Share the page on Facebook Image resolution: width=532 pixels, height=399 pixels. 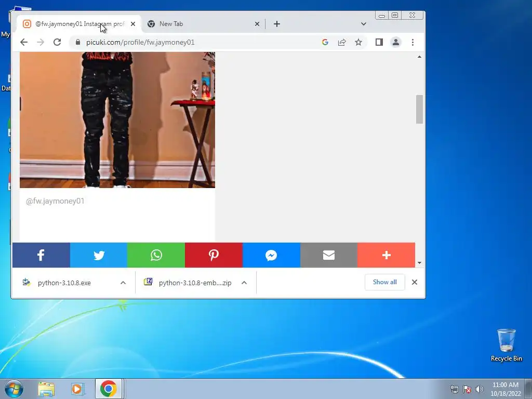pos(41,255)
